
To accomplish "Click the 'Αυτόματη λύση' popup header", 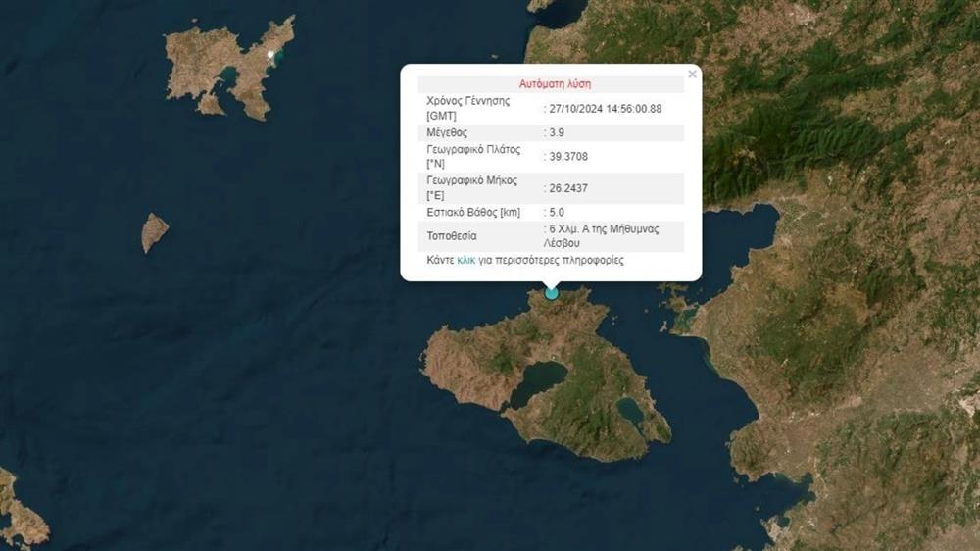I will click(555, 84).
